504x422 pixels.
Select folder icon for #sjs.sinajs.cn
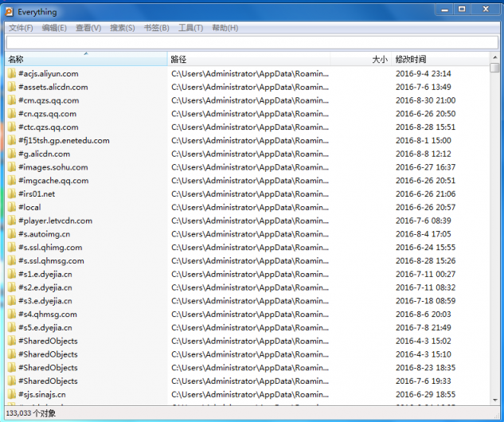coord(12,394)
